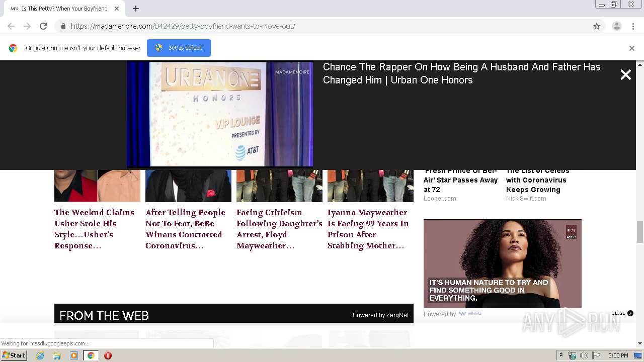
Task: Open the Action Center flag icon
Action: [596, 355]
